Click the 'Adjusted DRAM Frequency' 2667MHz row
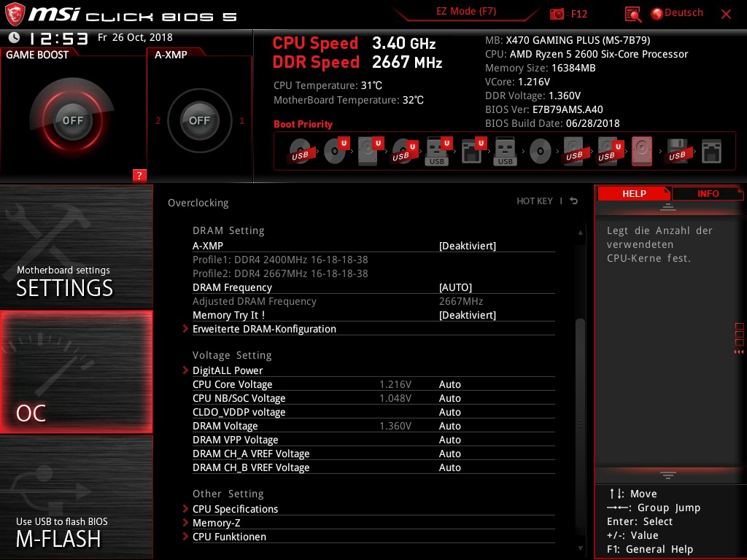 point(373,301)
